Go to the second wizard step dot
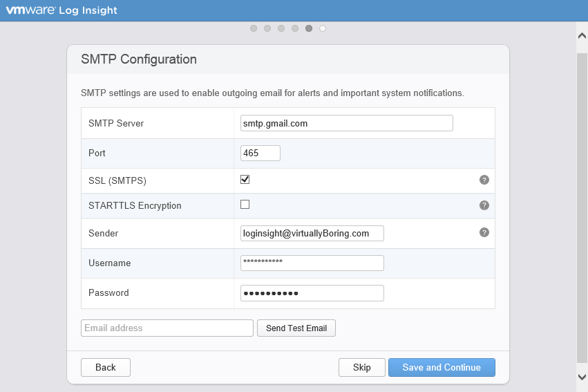Viewport: 588px width, 392px height. [267, 28]
